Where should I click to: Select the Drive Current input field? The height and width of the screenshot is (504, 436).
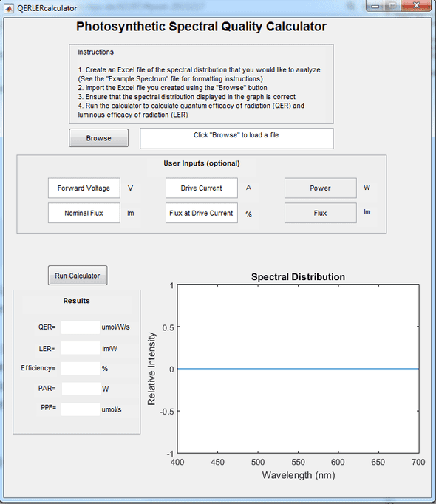(202, 188)
